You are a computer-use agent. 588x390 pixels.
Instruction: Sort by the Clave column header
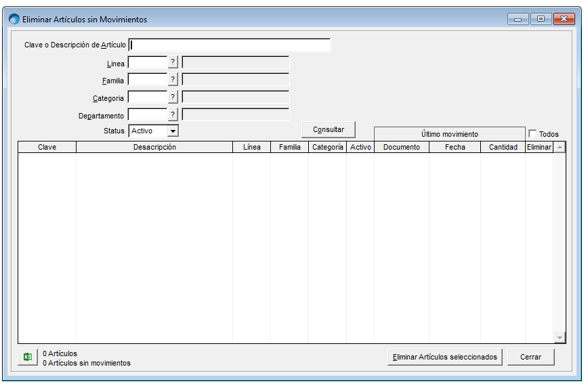click(47, 148)
